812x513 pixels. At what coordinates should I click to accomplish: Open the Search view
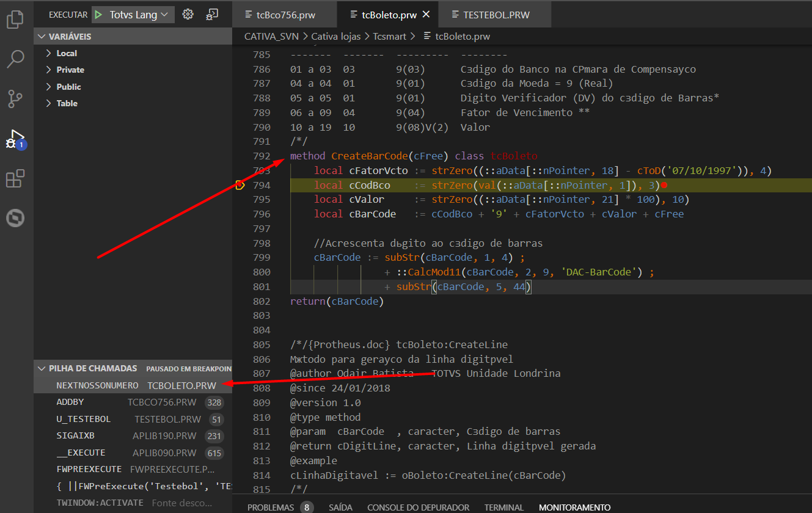15,59
